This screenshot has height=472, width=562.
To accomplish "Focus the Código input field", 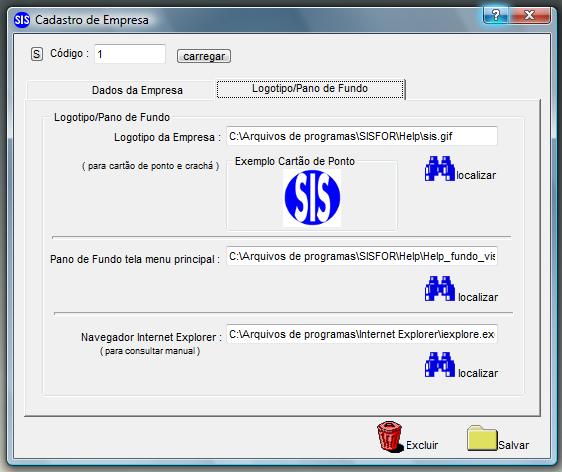I will pos(130,54).
